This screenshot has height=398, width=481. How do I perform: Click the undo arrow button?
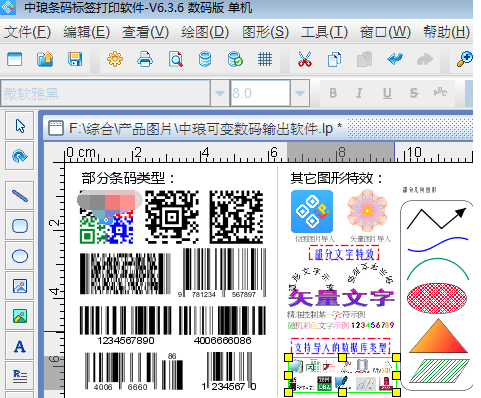click(395, 59)
